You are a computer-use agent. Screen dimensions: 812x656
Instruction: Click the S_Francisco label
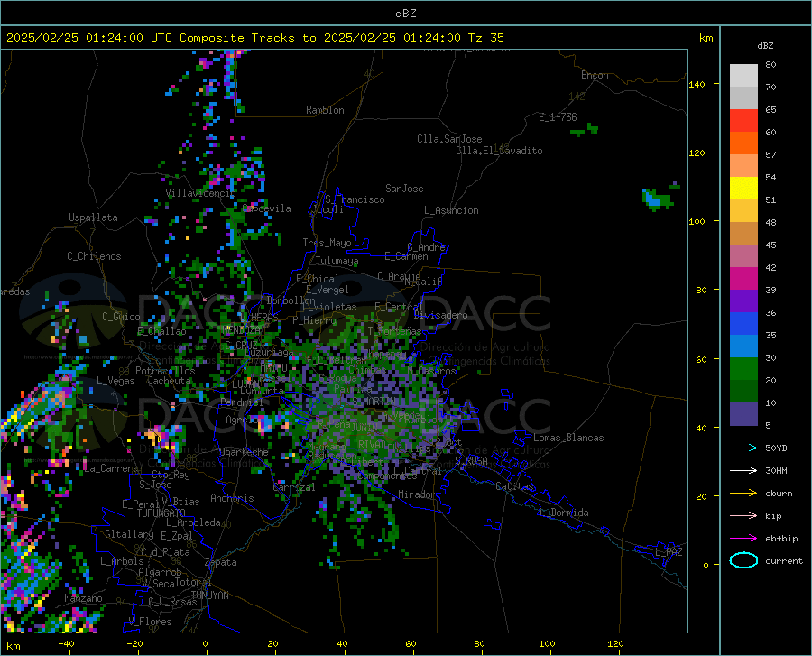pyautogui.click(x=355, y=199)
